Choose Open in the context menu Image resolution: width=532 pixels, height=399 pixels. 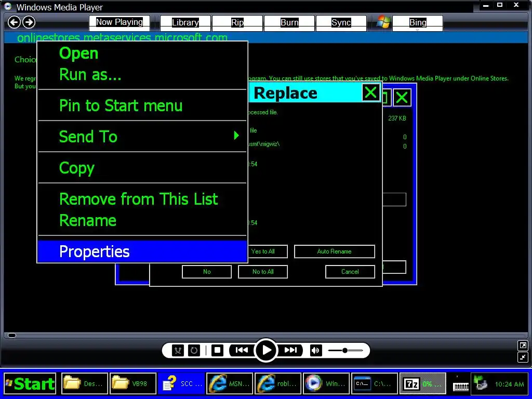click(x=142, y=54)
